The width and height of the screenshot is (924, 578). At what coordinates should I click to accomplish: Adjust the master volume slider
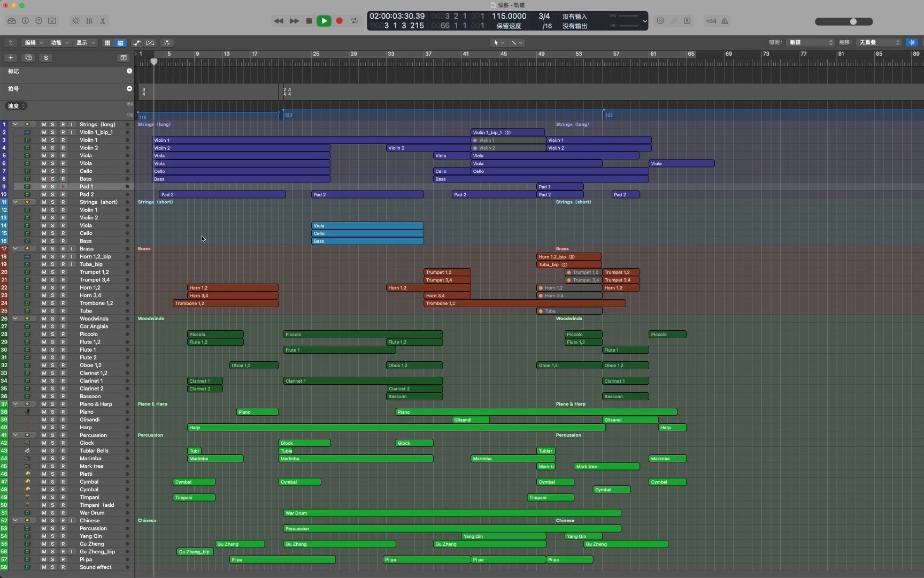pos(844,21)
